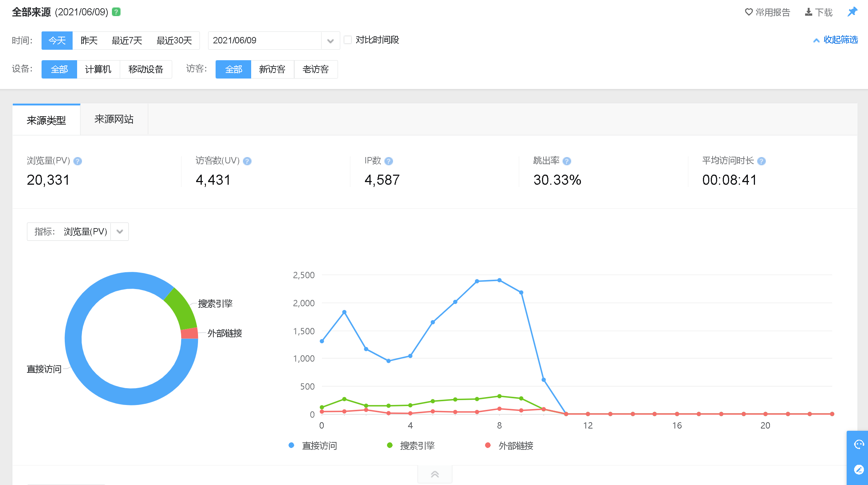Filter devices by 移动设备
This screenshot has height=485, width=868.
(146, 69)
